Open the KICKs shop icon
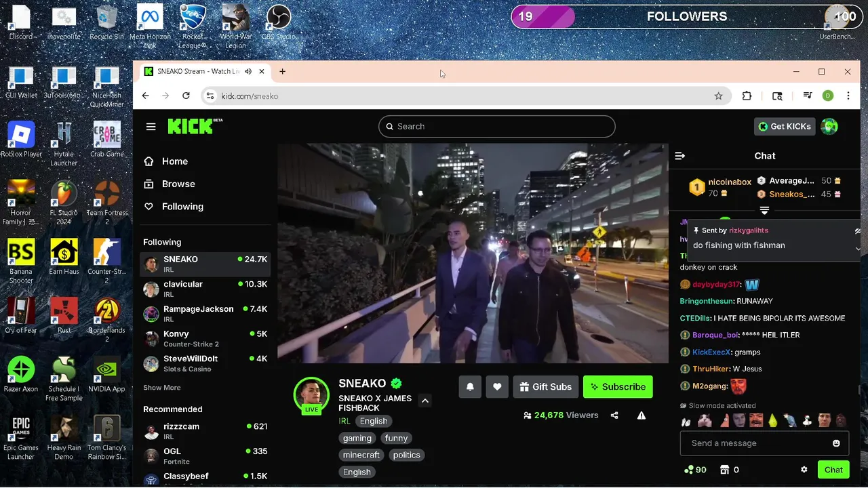868x488 pixels. pyautogui.click(x=724, y=470)
